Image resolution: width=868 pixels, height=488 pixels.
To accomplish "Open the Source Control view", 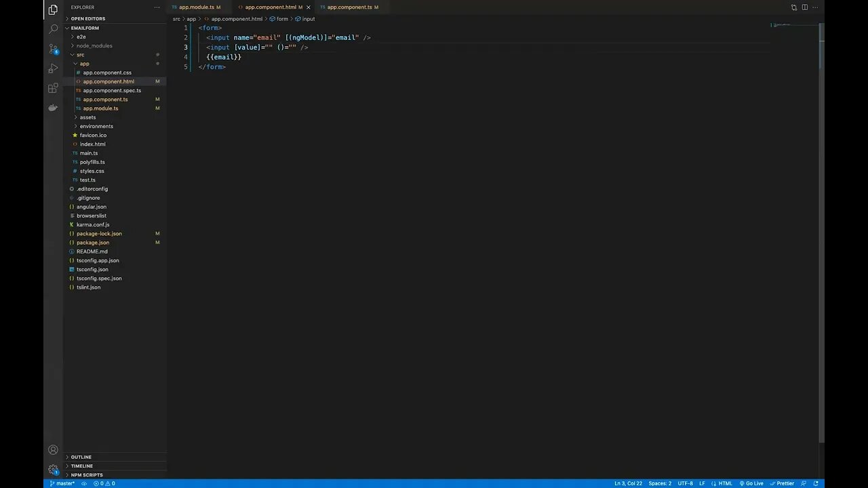I will point(53,49).
